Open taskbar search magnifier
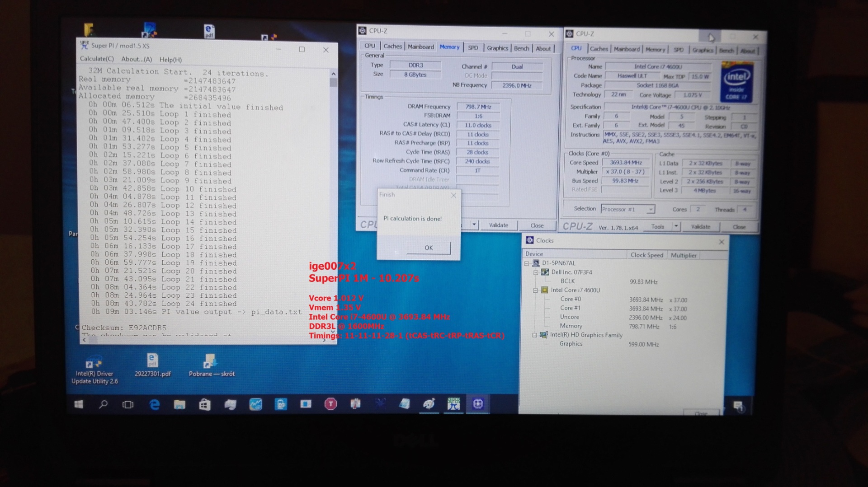This screenshot has width=868, height=487. (104, 404)
